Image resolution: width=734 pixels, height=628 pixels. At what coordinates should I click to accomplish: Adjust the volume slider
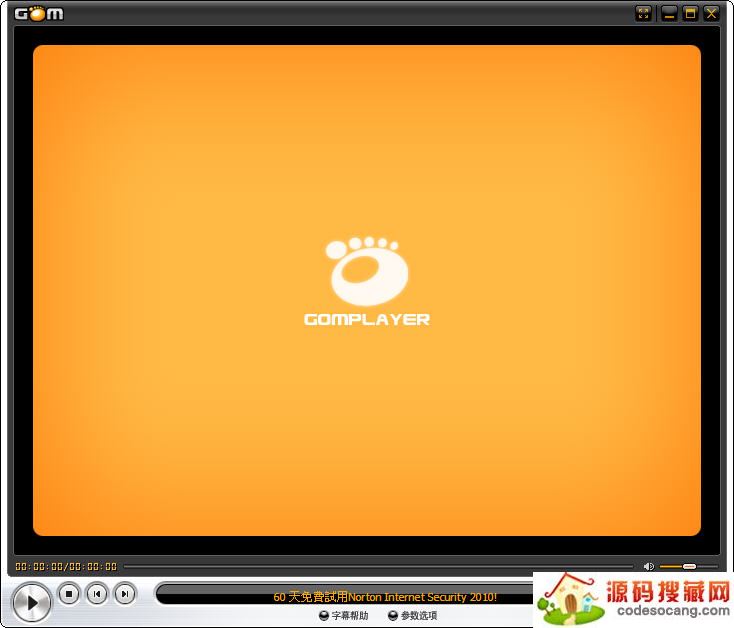point(688,567)
